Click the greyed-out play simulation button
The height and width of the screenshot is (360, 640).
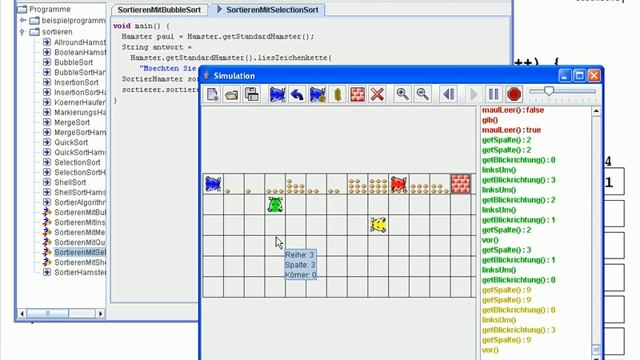pyautogui.click(x=473, y=94)
